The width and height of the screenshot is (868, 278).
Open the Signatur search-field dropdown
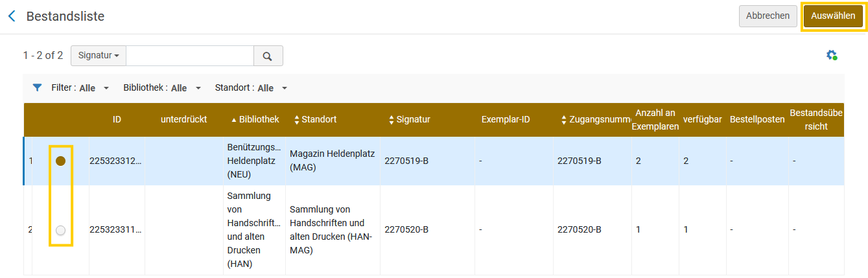click(99, 56)
